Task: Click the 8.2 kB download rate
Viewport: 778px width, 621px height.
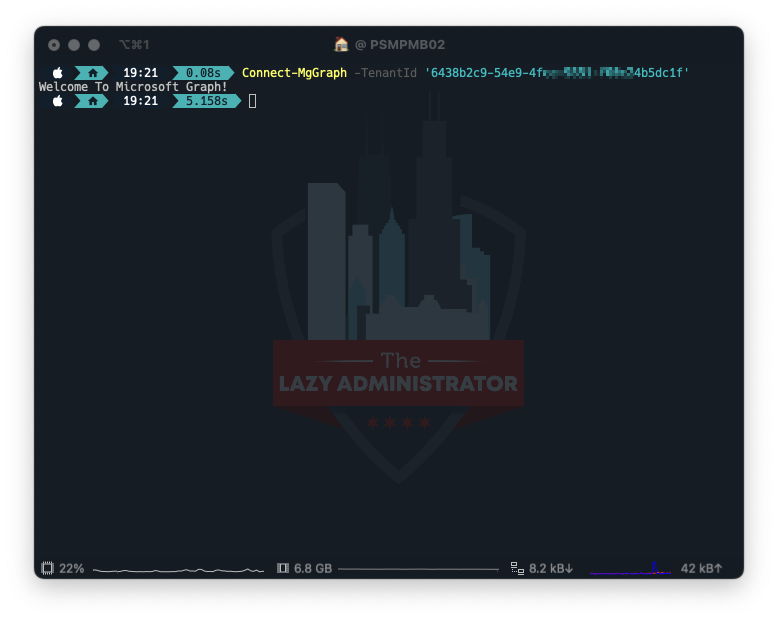Action: coord(551,568)
